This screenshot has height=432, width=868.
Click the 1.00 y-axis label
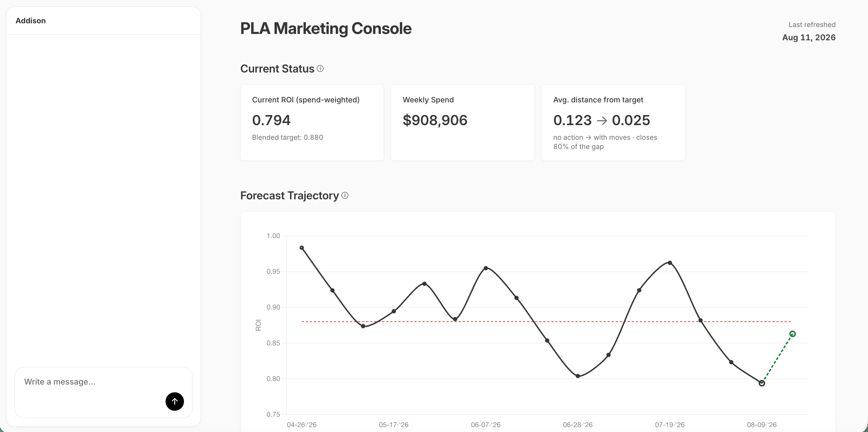point(273,236)
